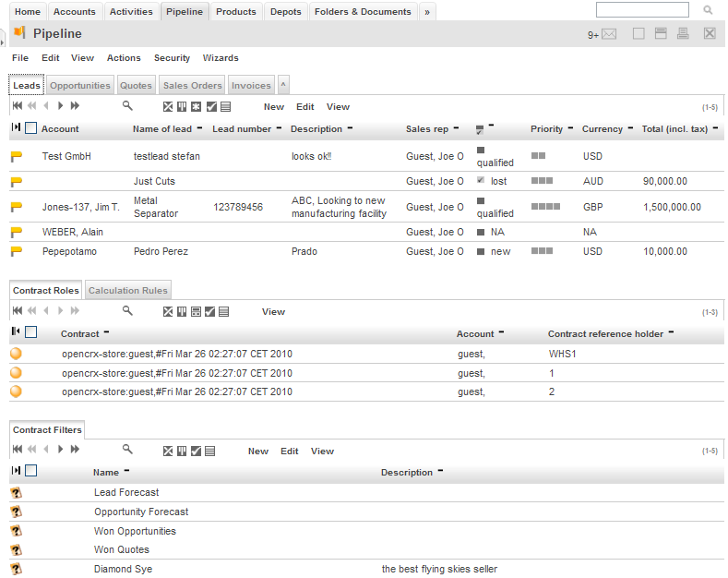Open sort menu for Contract reference holder column

click(671, 332)
